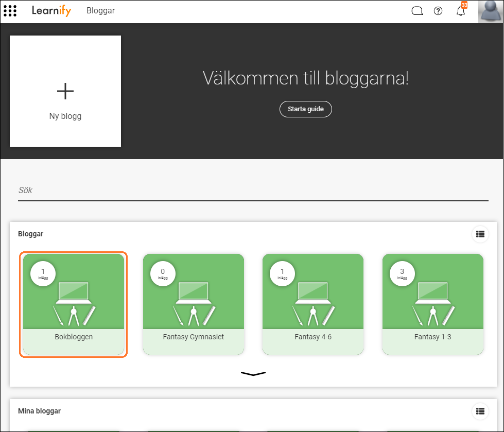The width and height of the screenshot is (504, 432).
Task: Focus the Sök search field
Action: pyautogui.click(x=253, y=191)
